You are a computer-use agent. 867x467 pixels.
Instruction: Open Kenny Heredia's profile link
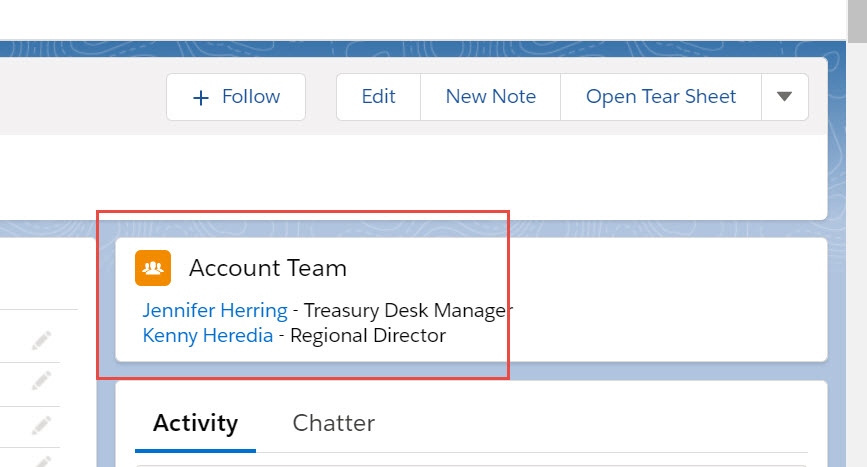[x=208, y=336]
